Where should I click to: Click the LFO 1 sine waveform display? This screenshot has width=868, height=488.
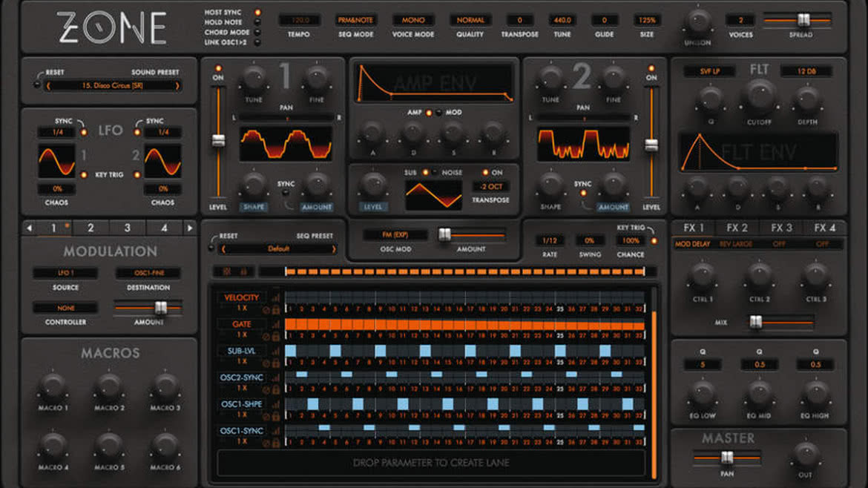56,162
